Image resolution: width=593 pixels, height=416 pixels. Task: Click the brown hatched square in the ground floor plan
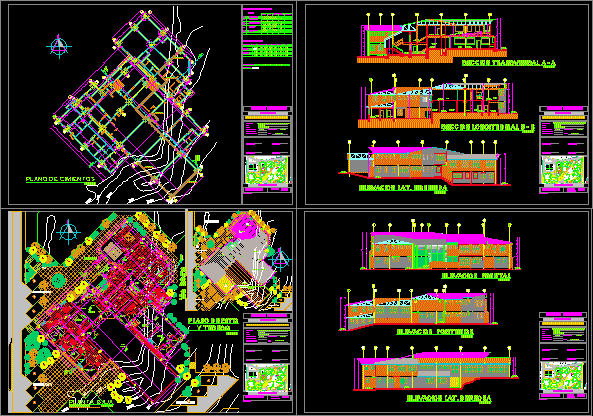coord(112,251)
